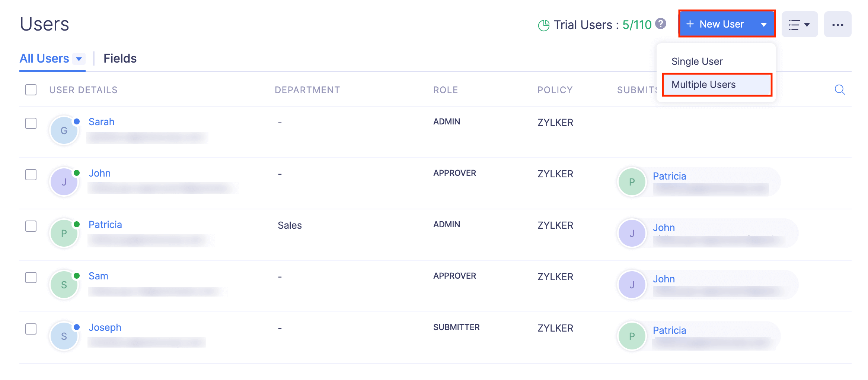Select Single User from the menu

696,61
